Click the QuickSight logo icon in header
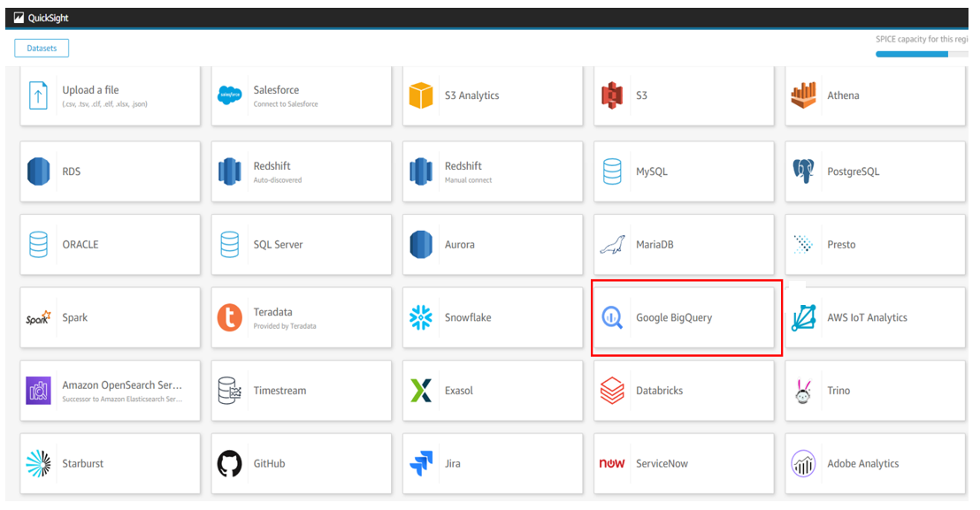The width and height of the screenshot is (980, 510). coord(19,18)
